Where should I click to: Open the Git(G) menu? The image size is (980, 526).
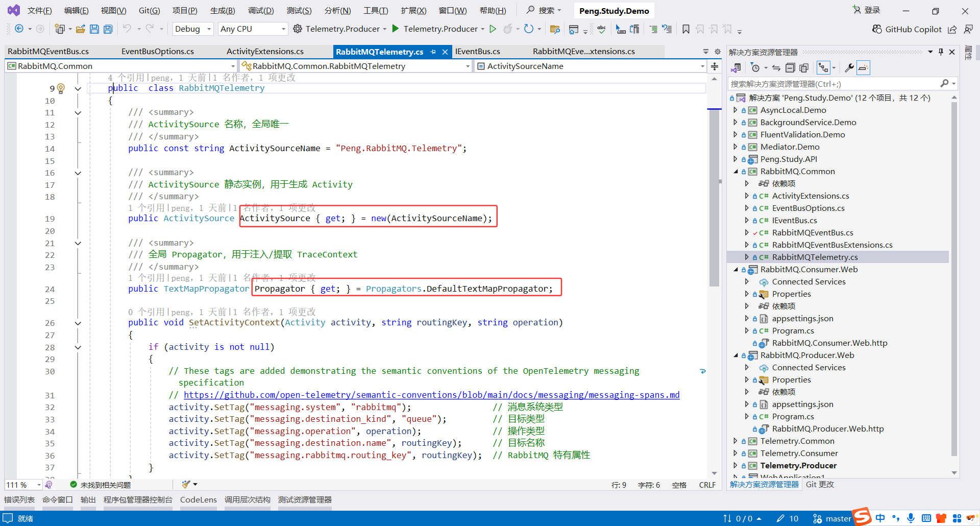coord(150,11)
